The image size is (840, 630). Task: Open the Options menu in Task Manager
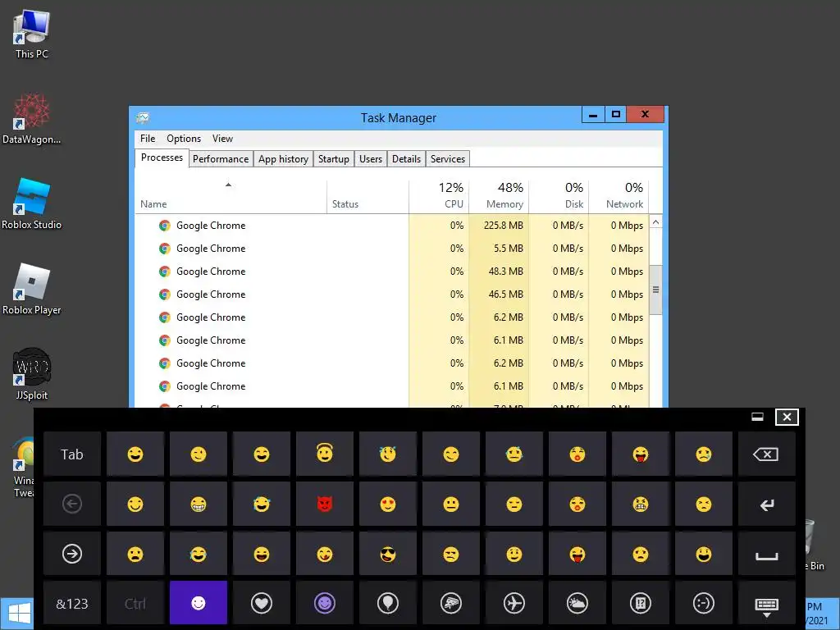184,138
